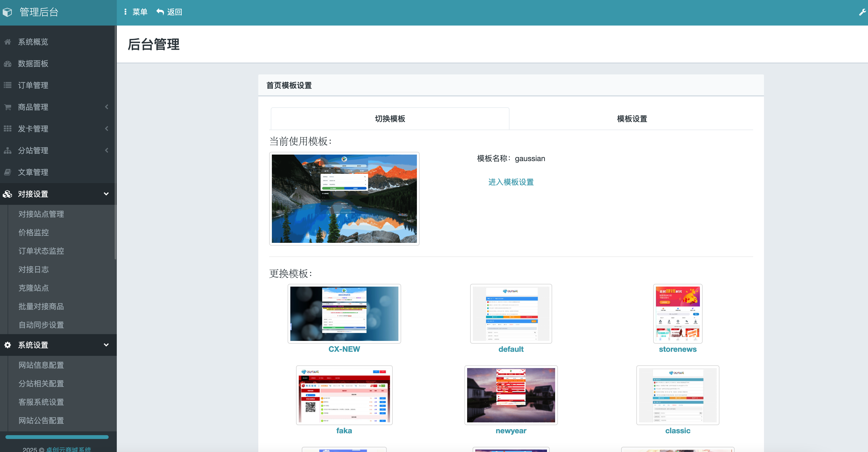Click the 返回 arrow icon
The height and width of the screenshot is (452, 868).
pos(160,12)
